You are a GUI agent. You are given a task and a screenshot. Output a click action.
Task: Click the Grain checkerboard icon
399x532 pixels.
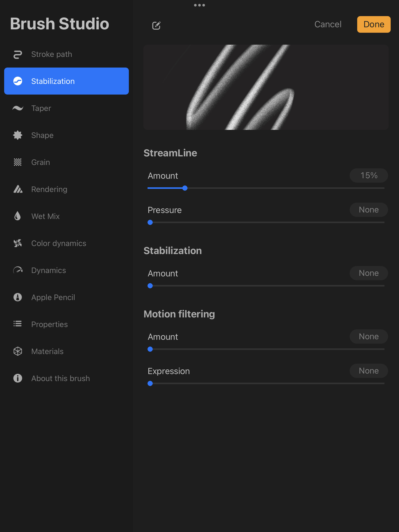[18, 162]
